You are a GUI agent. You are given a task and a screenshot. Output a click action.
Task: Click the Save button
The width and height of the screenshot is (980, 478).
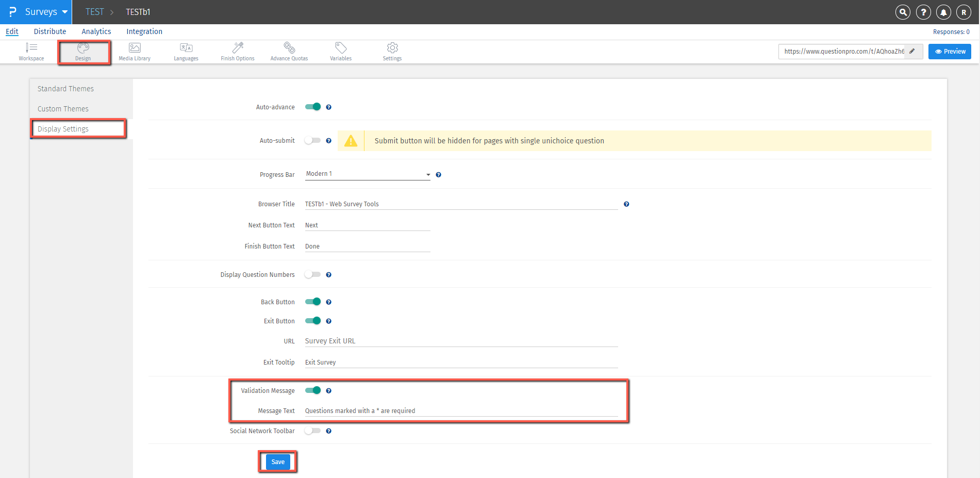278,462
